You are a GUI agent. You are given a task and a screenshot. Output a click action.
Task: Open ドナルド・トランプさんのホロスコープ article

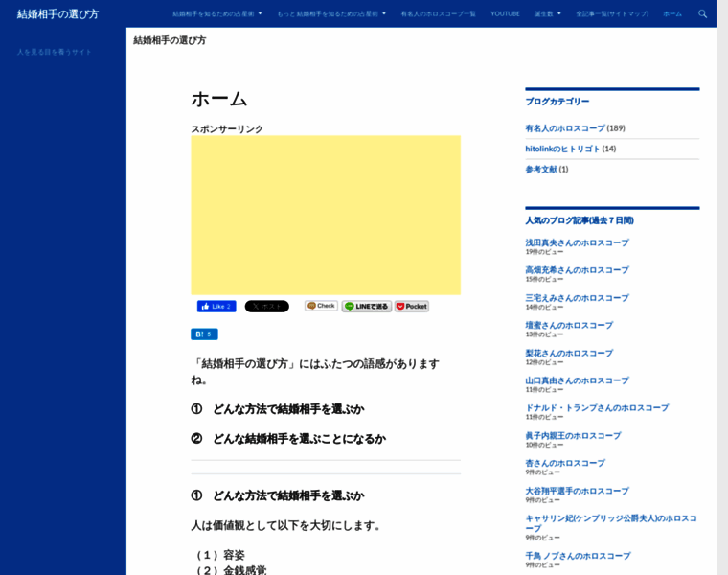click(597, 408)
